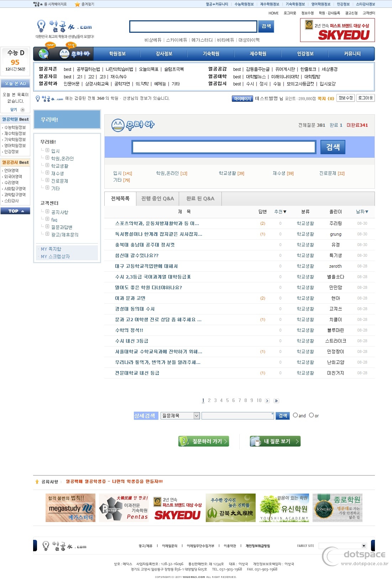Open 기숙학원 in main navigation

(x=211, y=54)
